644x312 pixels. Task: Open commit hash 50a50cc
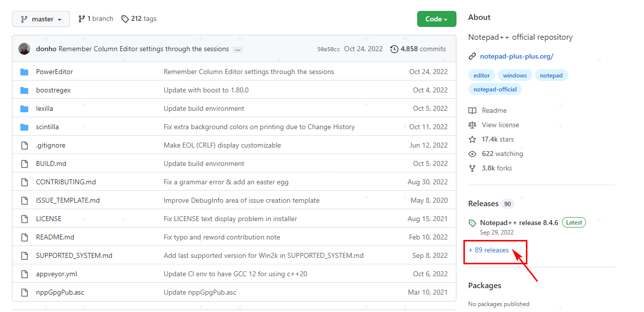point(328,49)
